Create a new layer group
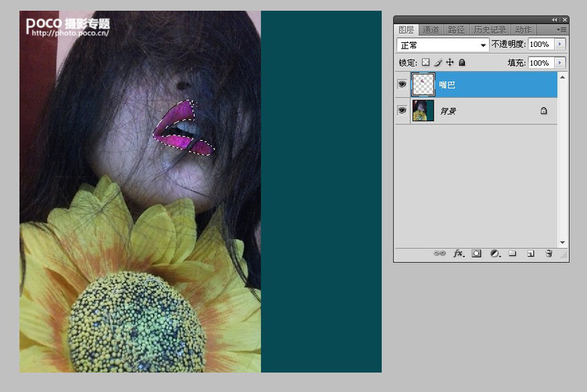Screen dimensions: 587x392 coord(512,254)
